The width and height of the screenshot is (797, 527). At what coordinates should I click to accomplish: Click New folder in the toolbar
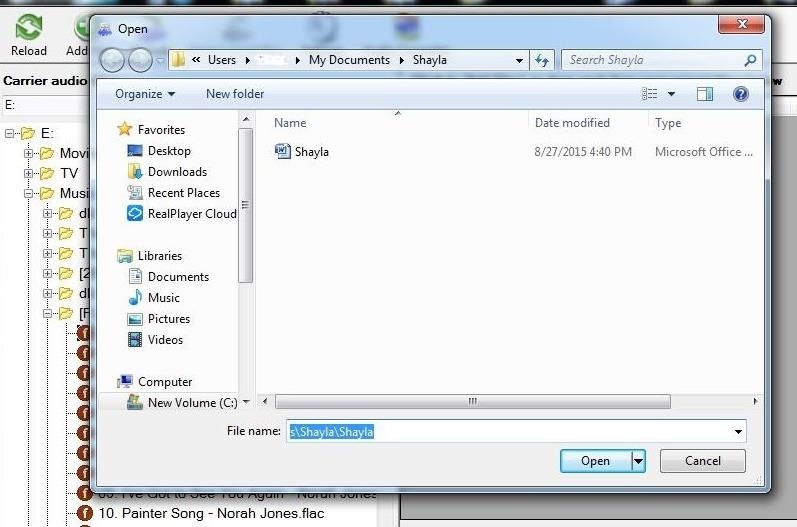pyautogui.click(x=235, y=94)
